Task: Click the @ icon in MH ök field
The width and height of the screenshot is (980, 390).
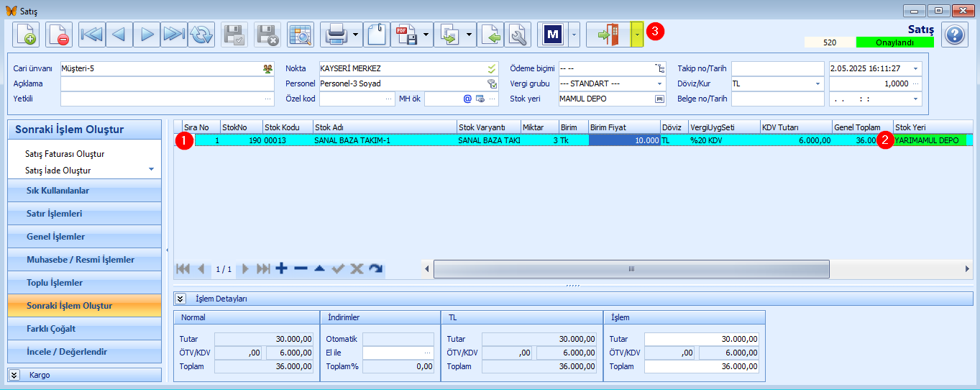Action: 467,99
